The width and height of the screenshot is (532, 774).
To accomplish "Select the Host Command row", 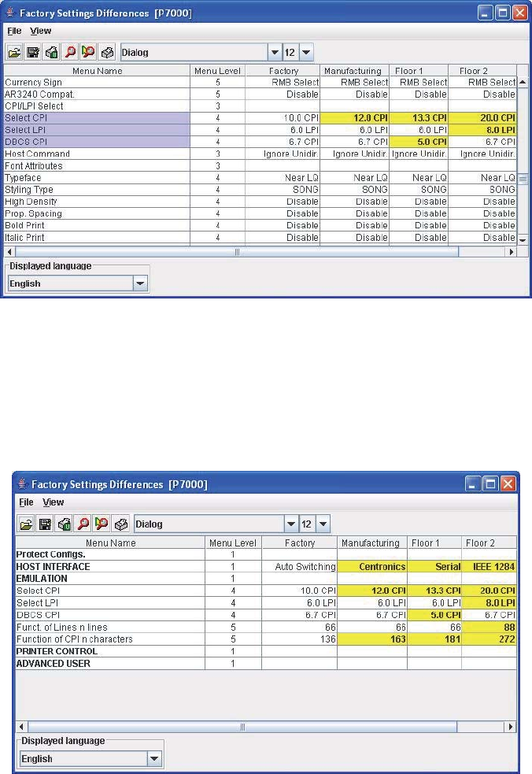I will click(x=260, y=154).
